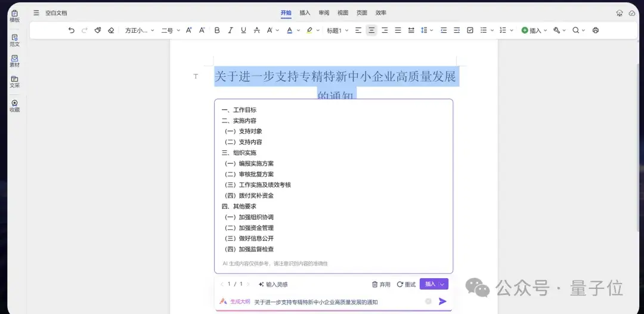Open the 二号 font size dropdown

coord(170,30)
